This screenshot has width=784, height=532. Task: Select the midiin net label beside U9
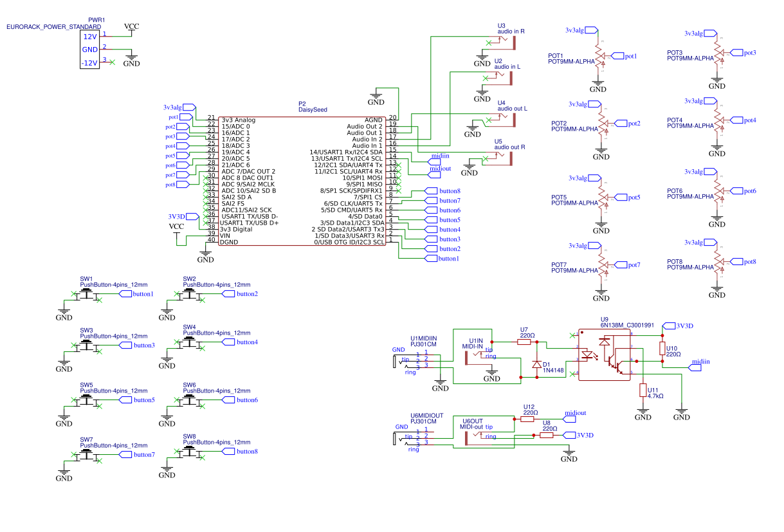pyautogui.click(x=700, y=362)
